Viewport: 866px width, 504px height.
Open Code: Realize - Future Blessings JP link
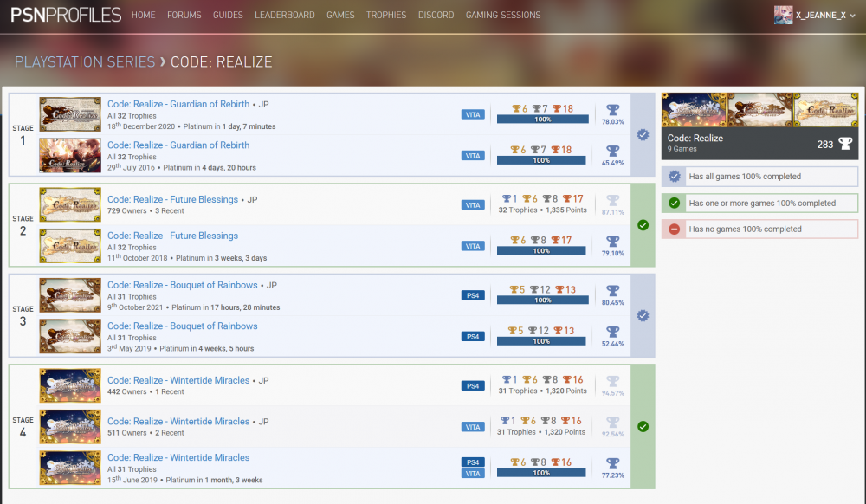[172, 199]
